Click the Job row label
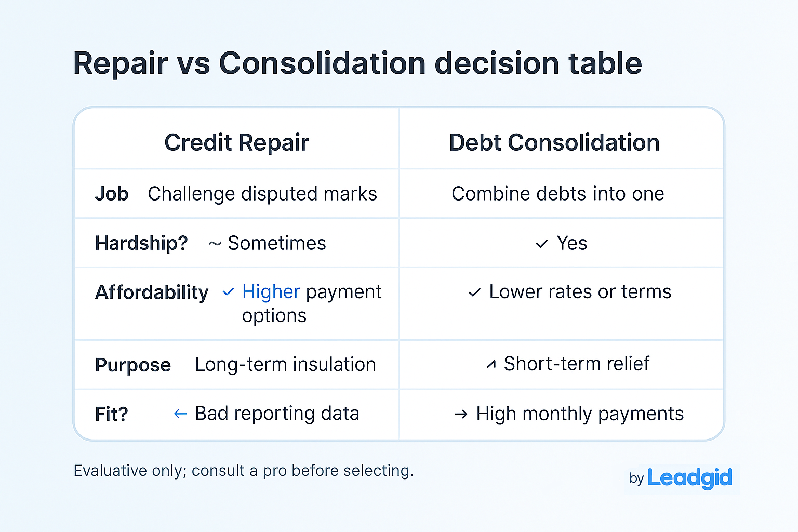This screenshot has height=532, width=798. click(x=111, y=194)
